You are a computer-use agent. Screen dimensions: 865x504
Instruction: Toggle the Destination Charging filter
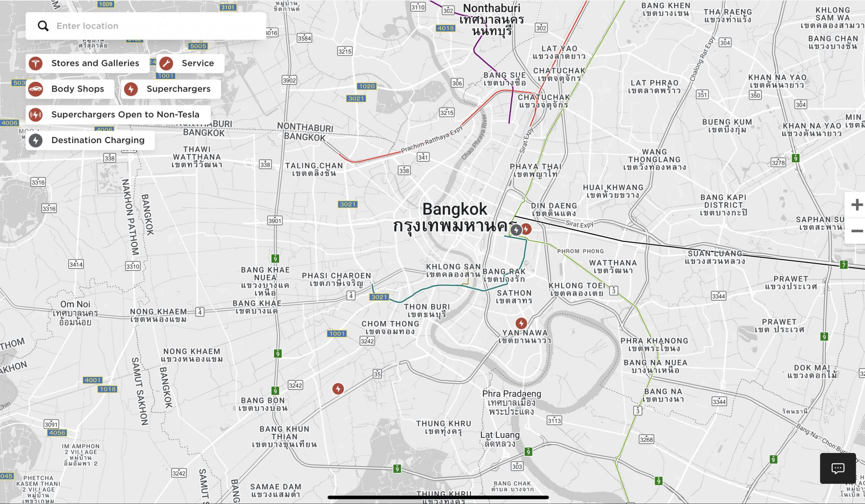(90, 140)
